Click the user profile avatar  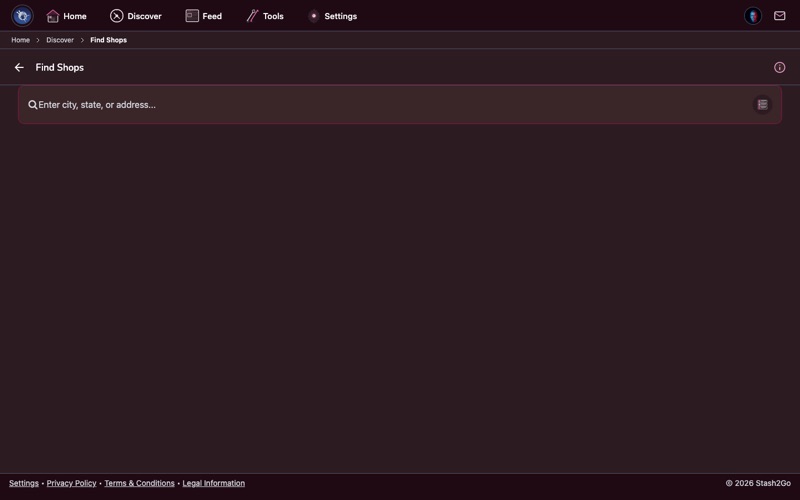click(753, 16)
